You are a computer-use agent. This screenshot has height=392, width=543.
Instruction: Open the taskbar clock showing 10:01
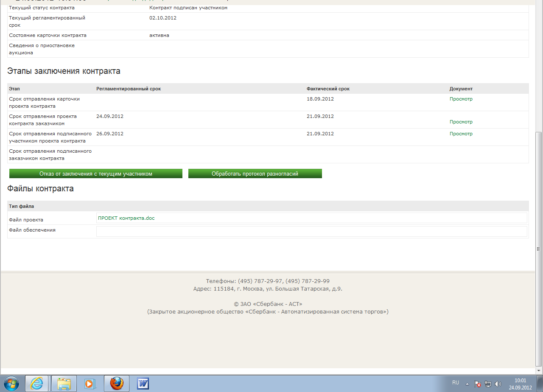tap(520, 384)
